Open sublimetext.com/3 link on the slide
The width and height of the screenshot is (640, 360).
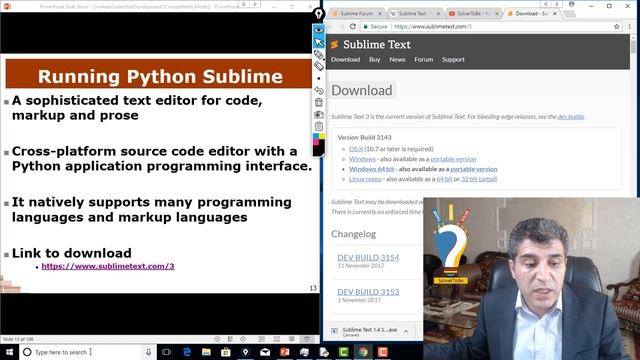point(108,266)
